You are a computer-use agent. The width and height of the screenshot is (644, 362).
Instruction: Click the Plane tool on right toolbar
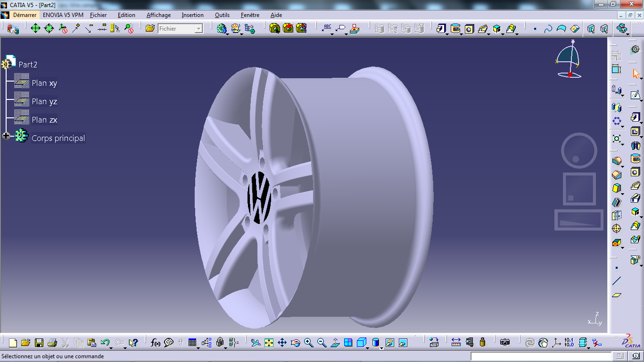[x=617, y=296]
